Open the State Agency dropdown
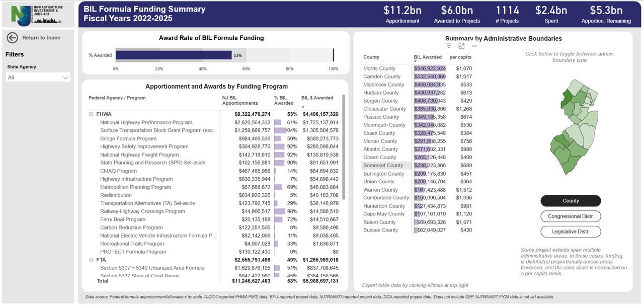The width and height of the screenshot is (644, 306). coord(38,78)
